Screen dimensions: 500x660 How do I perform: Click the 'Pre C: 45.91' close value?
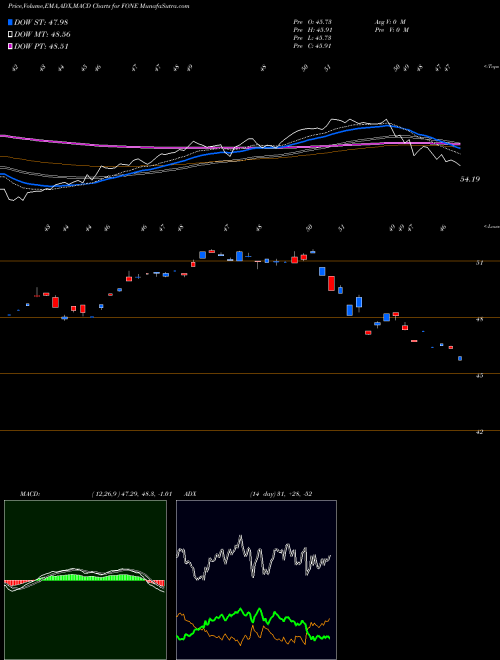pos(313,46)
